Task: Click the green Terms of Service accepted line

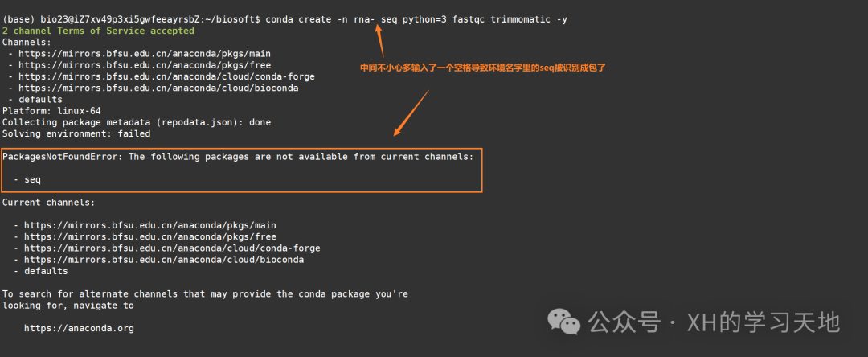Action: 98,31
